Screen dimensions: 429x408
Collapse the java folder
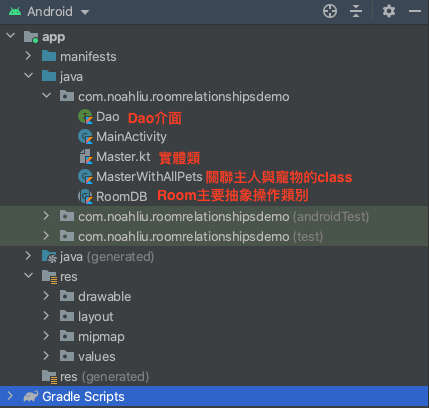[28, 76]
